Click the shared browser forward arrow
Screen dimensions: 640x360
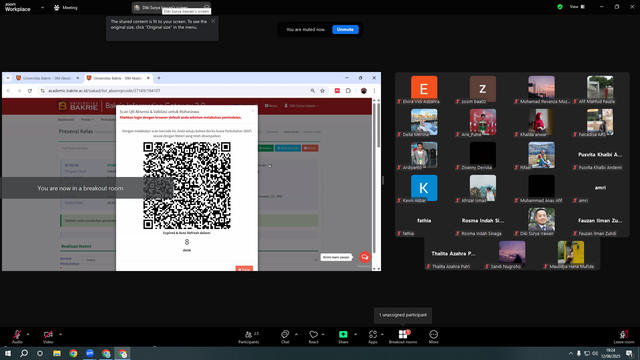coord(19,91)
